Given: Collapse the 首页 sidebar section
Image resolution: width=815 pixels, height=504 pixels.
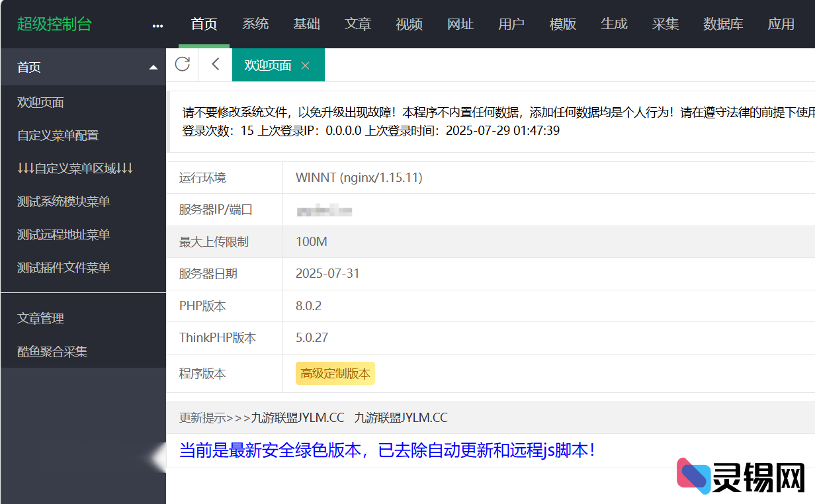Looking at the screenshot, I should click(153, 67).
